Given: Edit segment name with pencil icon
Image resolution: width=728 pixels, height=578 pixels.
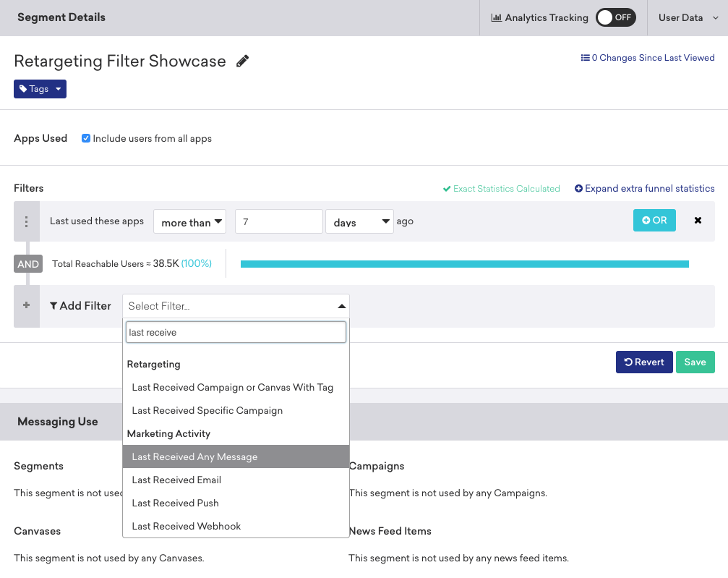Looking at the screenshot, I should (242, 61).
